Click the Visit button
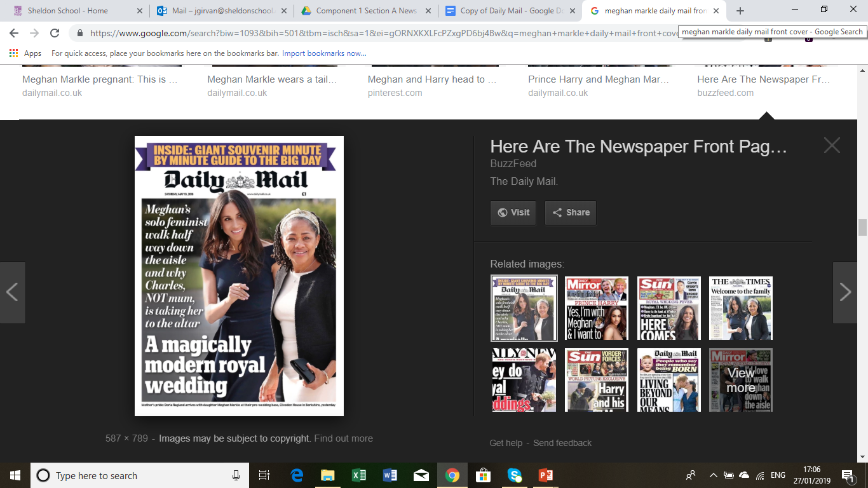This screenshot has width=868, height=488. (x=513, y=212)
